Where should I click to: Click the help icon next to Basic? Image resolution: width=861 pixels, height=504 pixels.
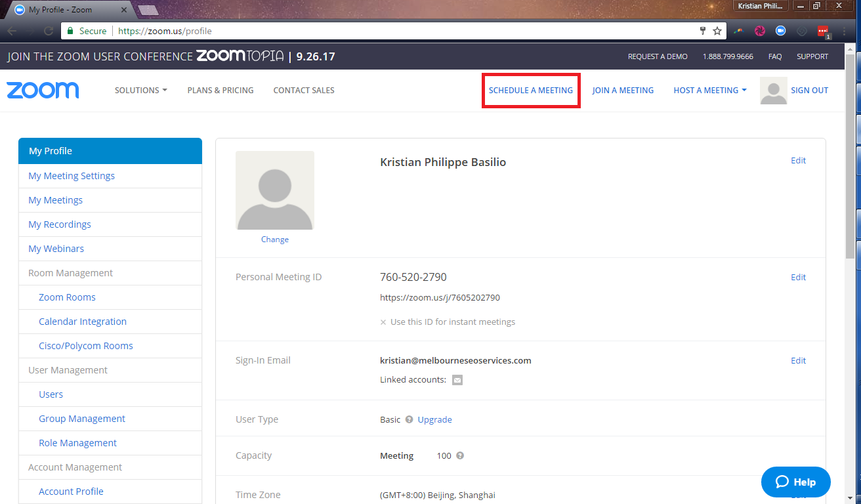(409, 419)
